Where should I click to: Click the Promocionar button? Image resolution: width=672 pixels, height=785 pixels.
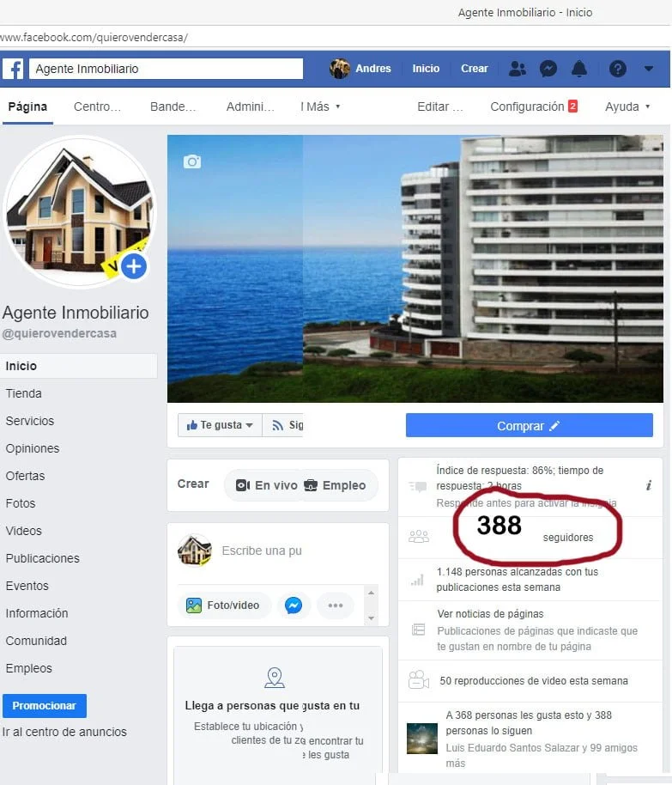[45, 706]
